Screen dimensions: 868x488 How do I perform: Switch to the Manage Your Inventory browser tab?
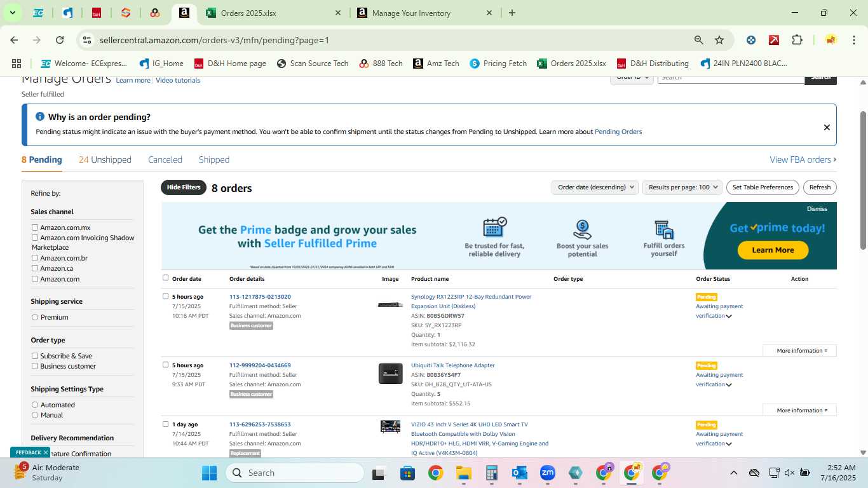(x=424, y=13)
